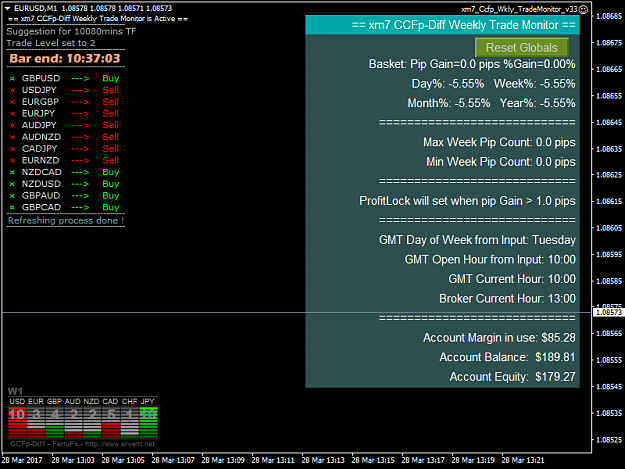This screenshot has width=625, height=469.
Task: Select the AUDJPY pair label
Action: point(39,125)
